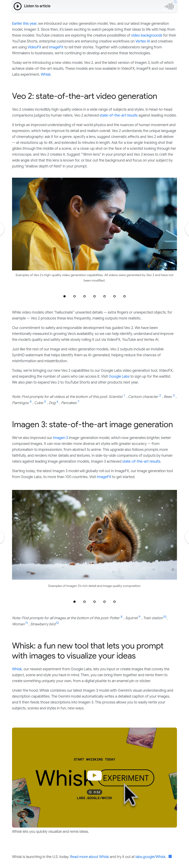The width and height of the screenshot is (189, 868).
Task: Select the second Veo carousel dot
Action: 75,296
